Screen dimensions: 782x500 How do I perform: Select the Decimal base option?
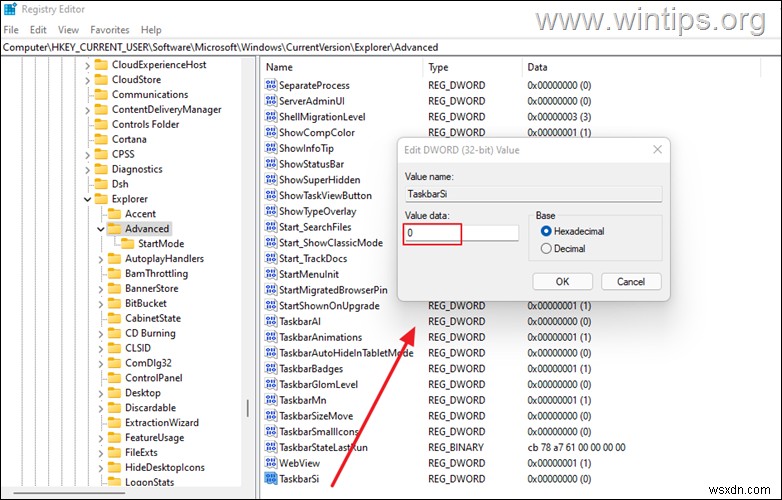546,248
